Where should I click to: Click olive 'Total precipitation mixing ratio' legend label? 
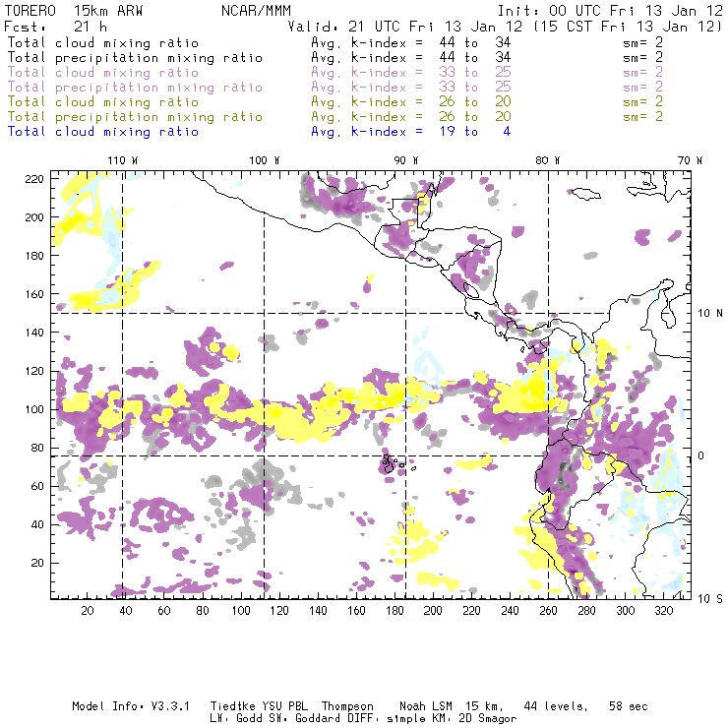pyautogui.click(x=135, y=116)
